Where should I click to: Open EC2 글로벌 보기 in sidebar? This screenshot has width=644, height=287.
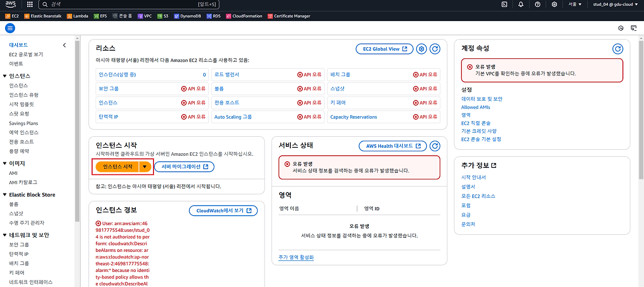point(26,54)
